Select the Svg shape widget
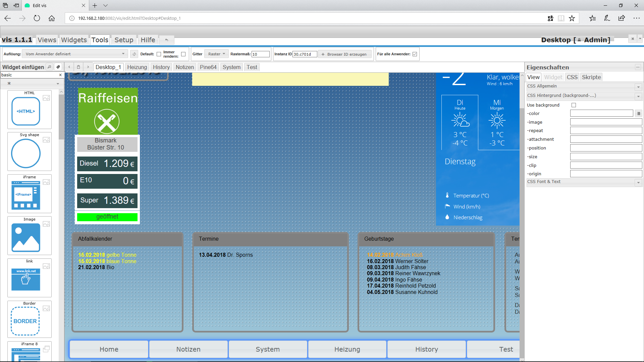This screenshot has height=362, width=644. click(26, 153)
